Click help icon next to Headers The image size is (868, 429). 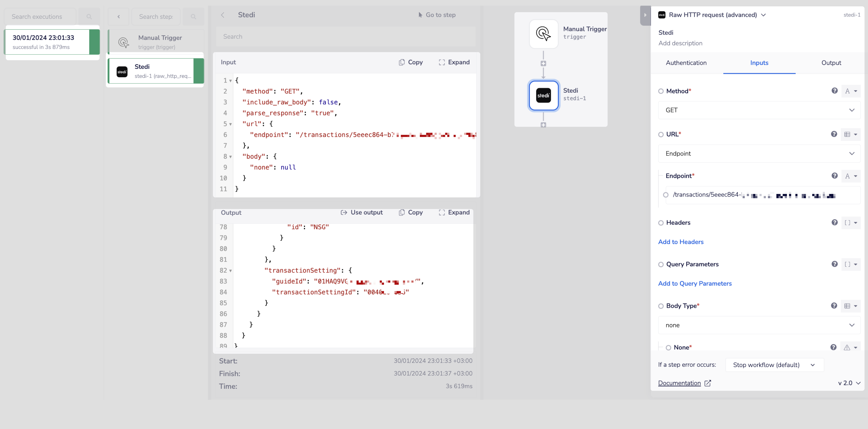834,222
